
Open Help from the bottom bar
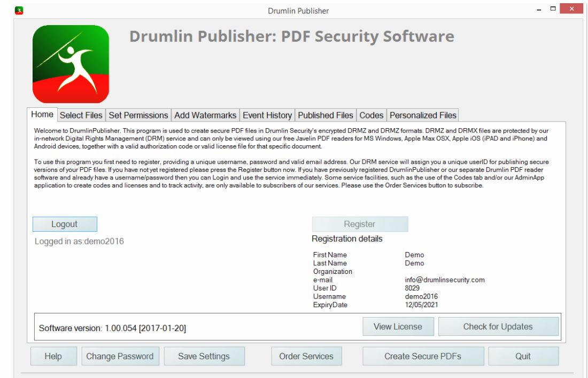pyautogui.click(x=53, y=356)
